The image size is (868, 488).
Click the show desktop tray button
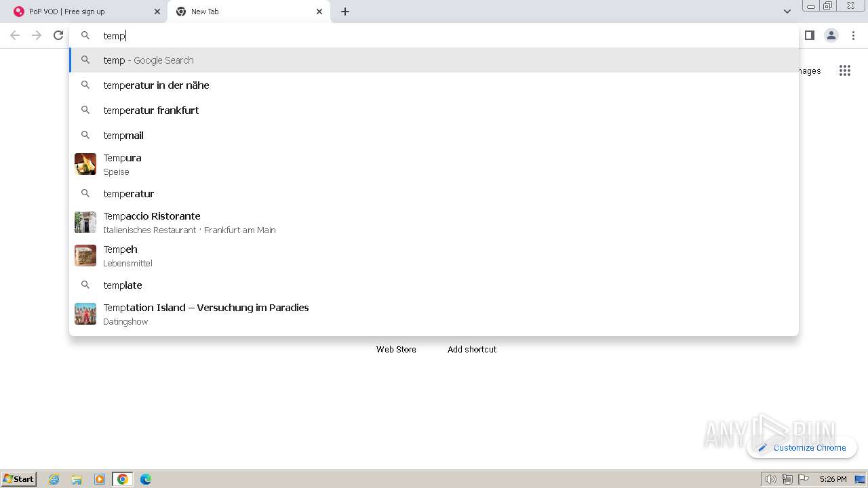pos(860,479)
